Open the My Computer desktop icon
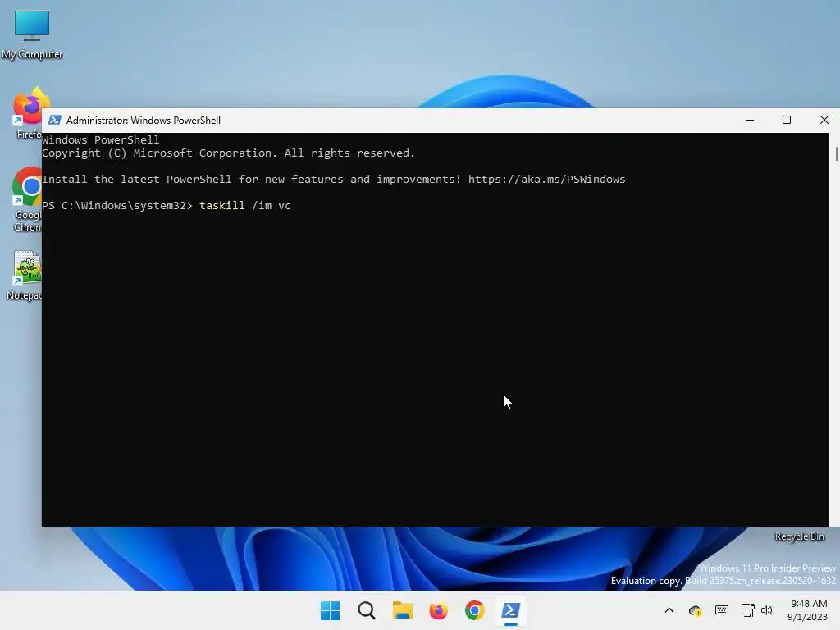This screenshot has height=630, width=840. (32, 34)
